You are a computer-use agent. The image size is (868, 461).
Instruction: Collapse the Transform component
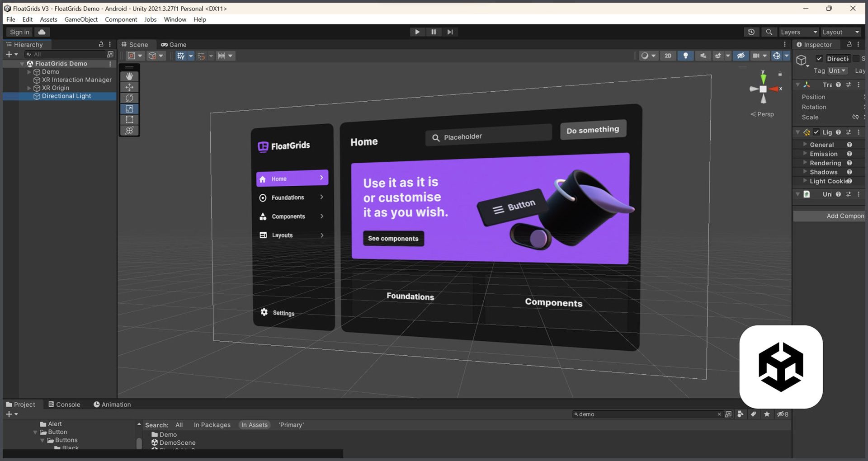point(797,85)
